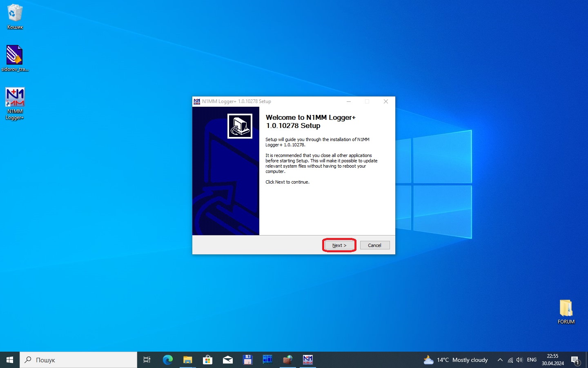Cancel the N1MM Logger+ setup
The height and width of the screenshot is (368, 588).
pos(375,245)
